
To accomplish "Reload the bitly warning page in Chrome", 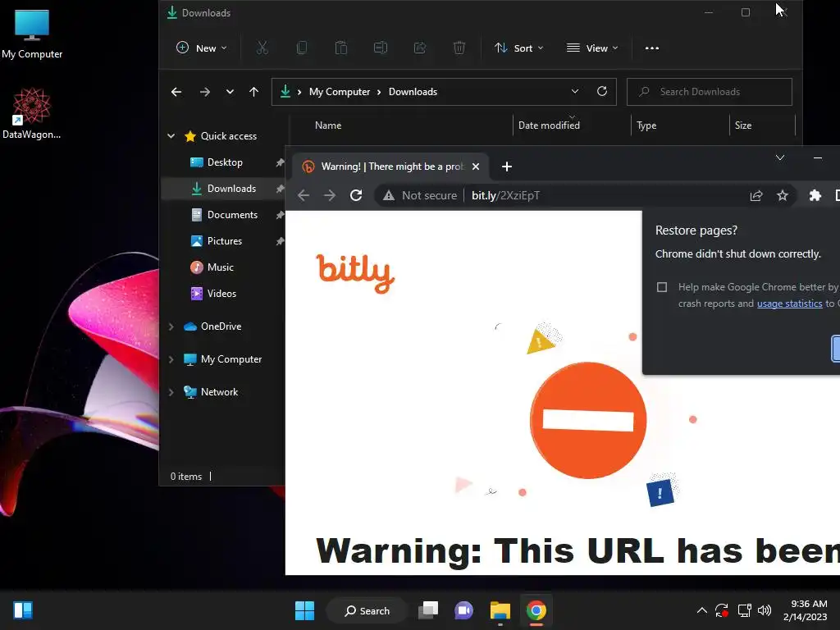I will point(356,195).
